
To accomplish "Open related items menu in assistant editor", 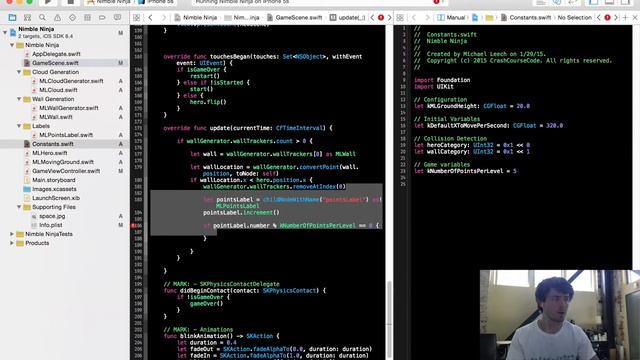I will (x=400, y=18).
